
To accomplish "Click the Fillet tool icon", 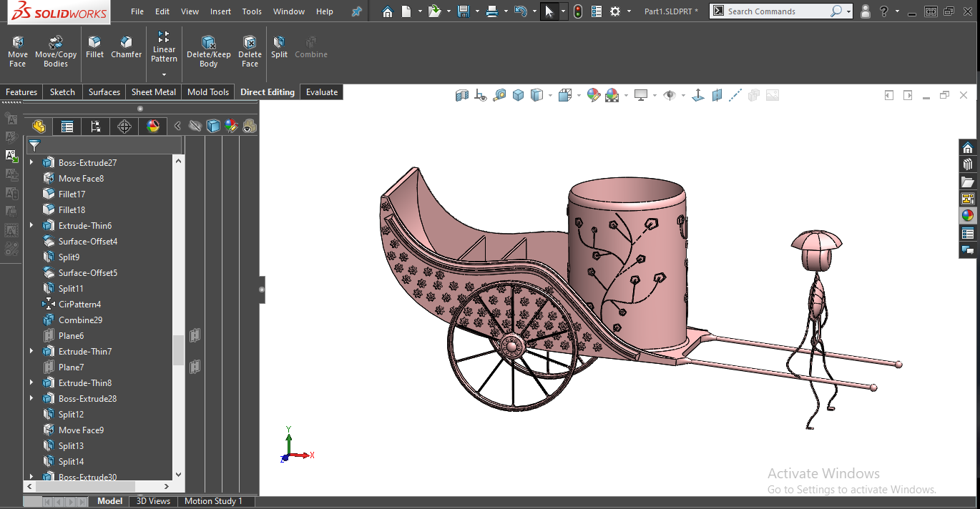I will click(94, 47).
